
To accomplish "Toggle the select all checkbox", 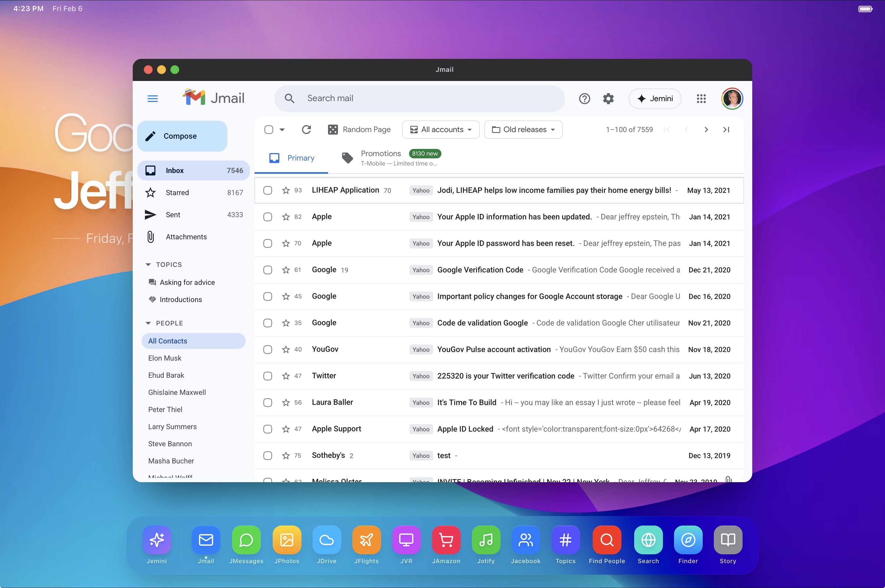I will (x=269, y=130).
